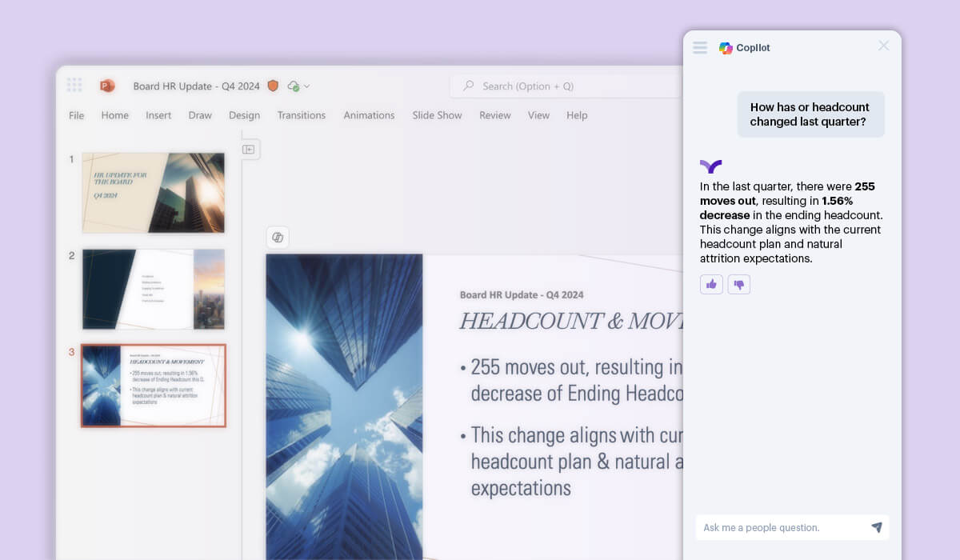Switch to the Transitions tab
960x560 pixels.
point(302,115)
